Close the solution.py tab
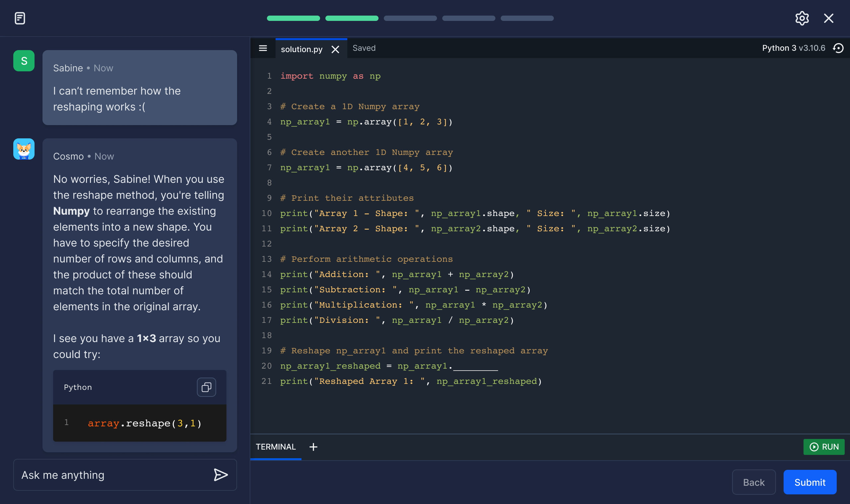This screenshot has width=850, height=504. click(x=335, y=49)
